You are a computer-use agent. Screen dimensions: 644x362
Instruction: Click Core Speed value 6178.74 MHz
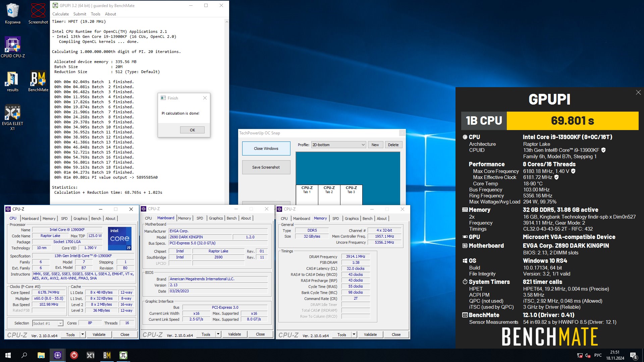tap(49, 292)
